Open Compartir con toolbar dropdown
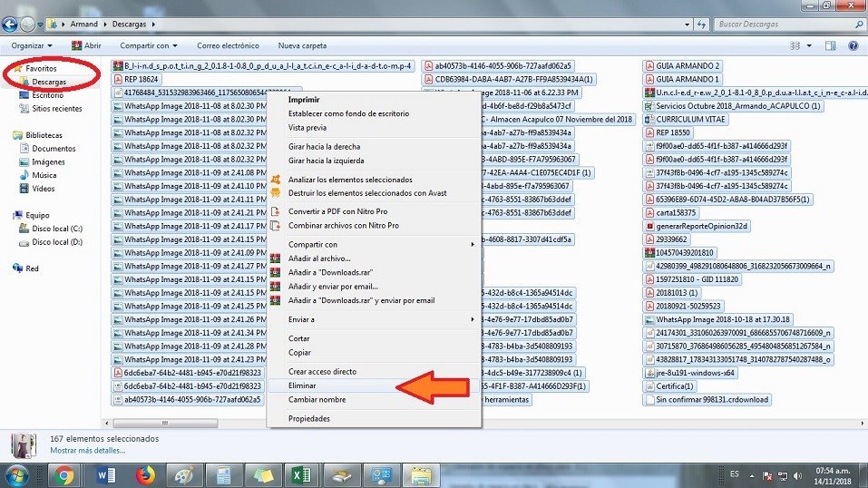Screen dimensions: 868x488 [x=148, y=45]
